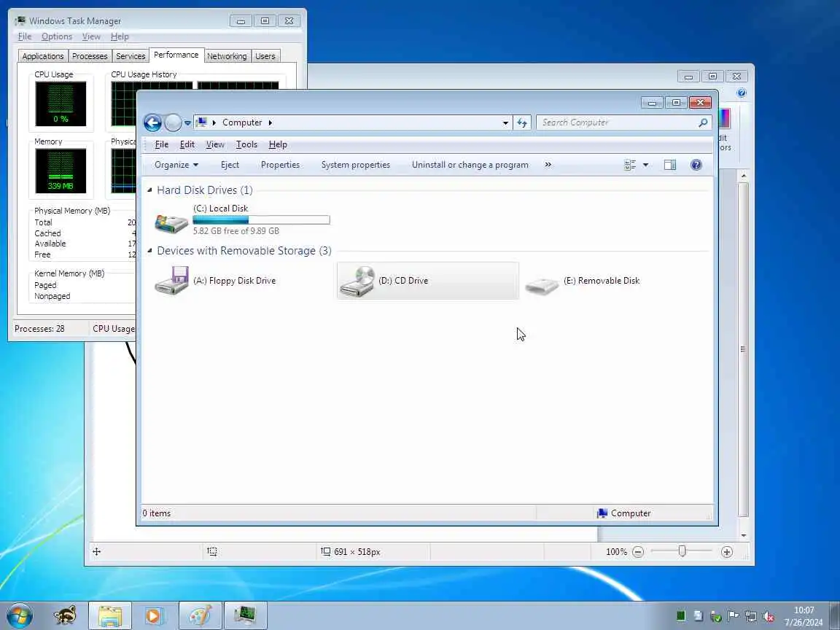Open Explorer's Edit menu

[187, 144]
